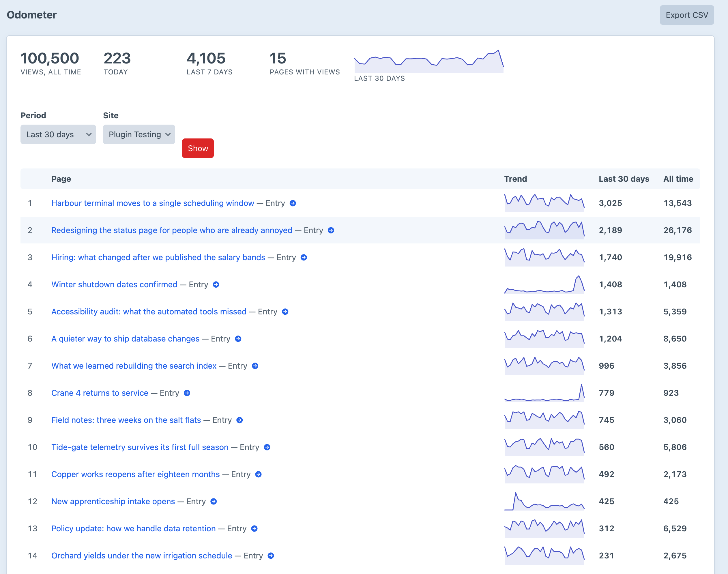Open What we learned rebuilding search index link
This screenshot has width=728, height=574.
(x=134, y=366)
